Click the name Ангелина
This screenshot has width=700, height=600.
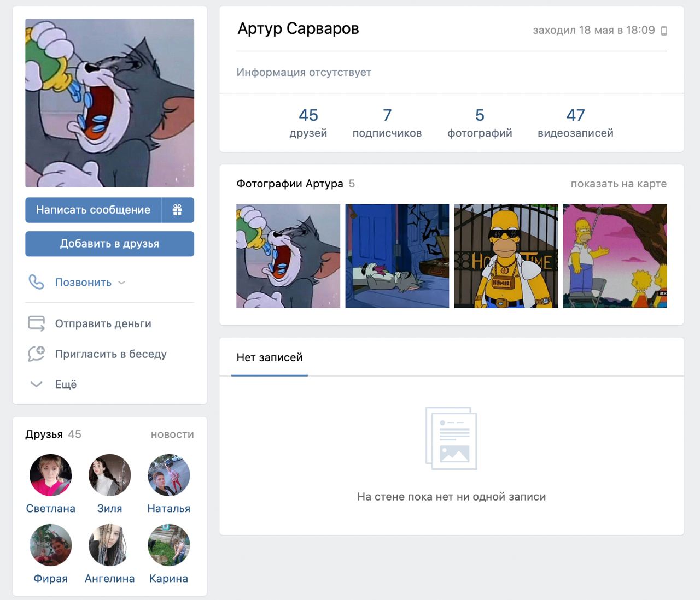pyautogui.click(x=109, y=578)
